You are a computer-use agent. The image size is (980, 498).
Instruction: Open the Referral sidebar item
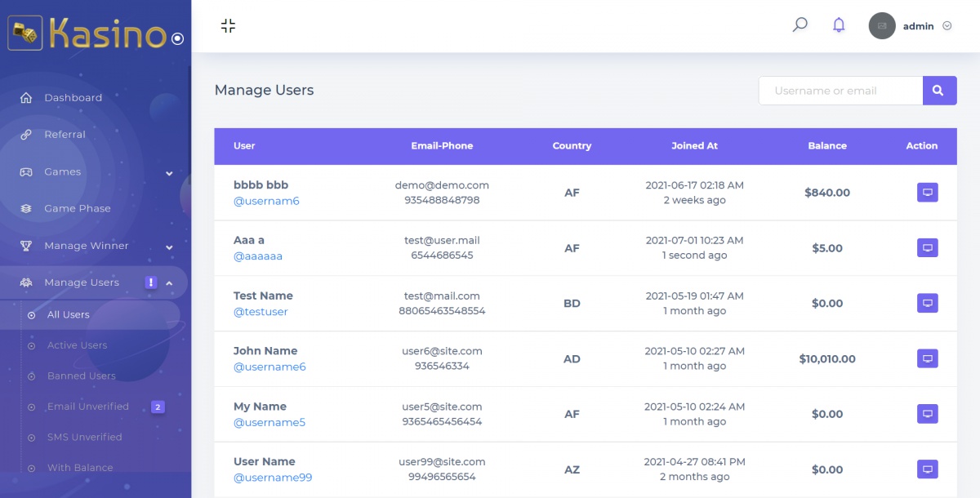pyautogui.click(x=65, y=135)
